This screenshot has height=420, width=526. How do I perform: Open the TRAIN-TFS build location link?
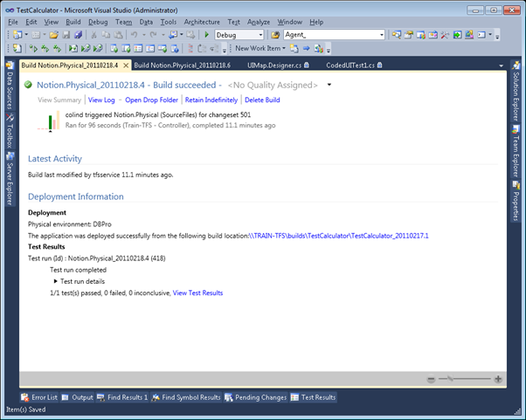click(x=338, y=236)
